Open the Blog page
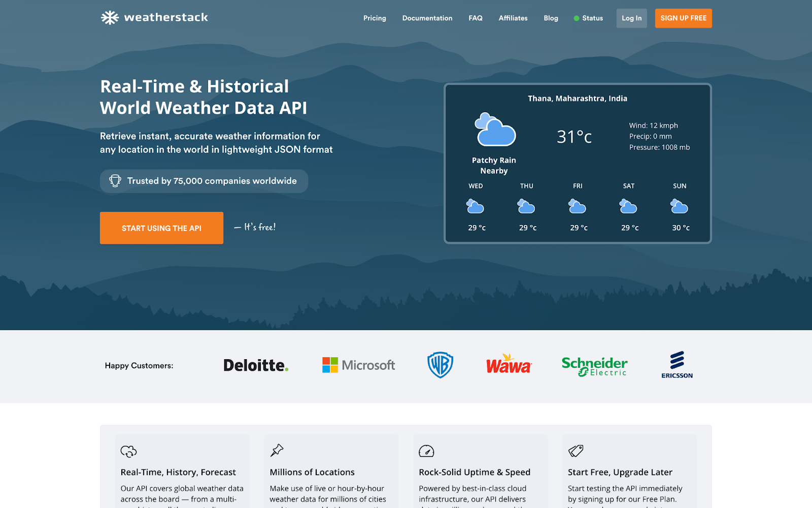 click(551, 18)
